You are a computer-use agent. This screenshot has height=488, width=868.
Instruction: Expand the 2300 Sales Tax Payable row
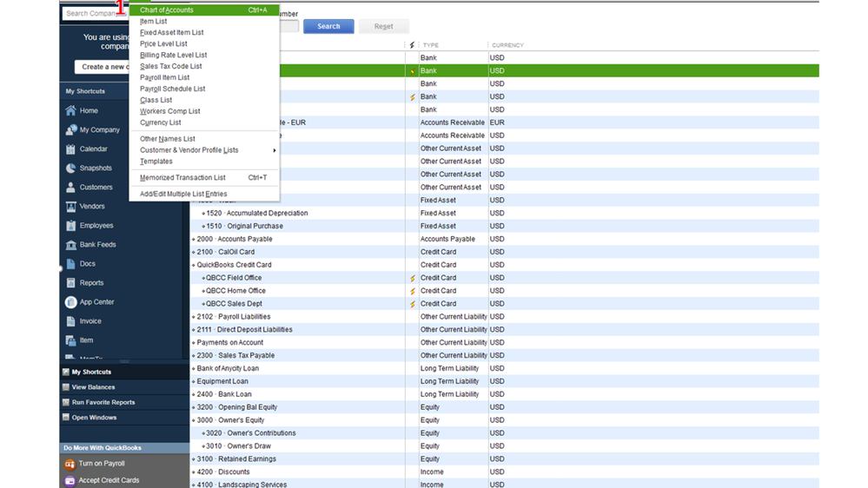tap(194, 356)
